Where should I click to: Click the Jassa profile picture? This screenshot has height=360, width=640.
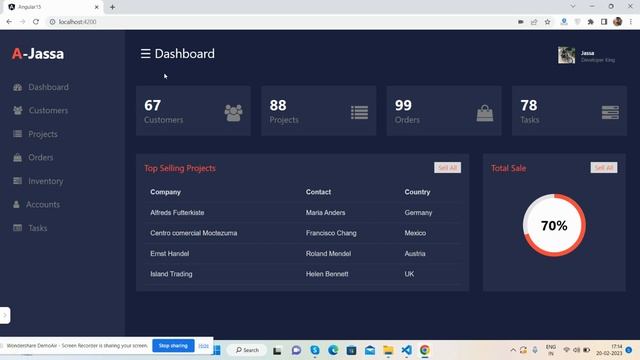click(x=567, y=55)
